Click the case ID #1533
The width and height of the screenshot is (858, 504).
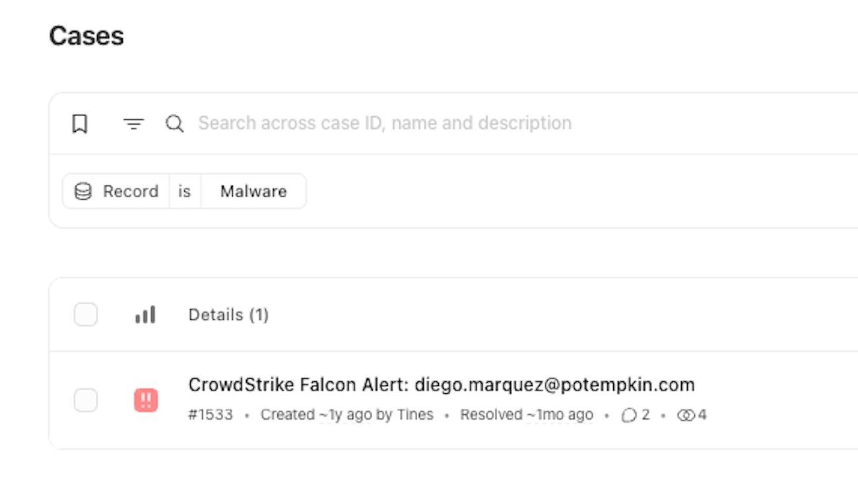(211, 415)
